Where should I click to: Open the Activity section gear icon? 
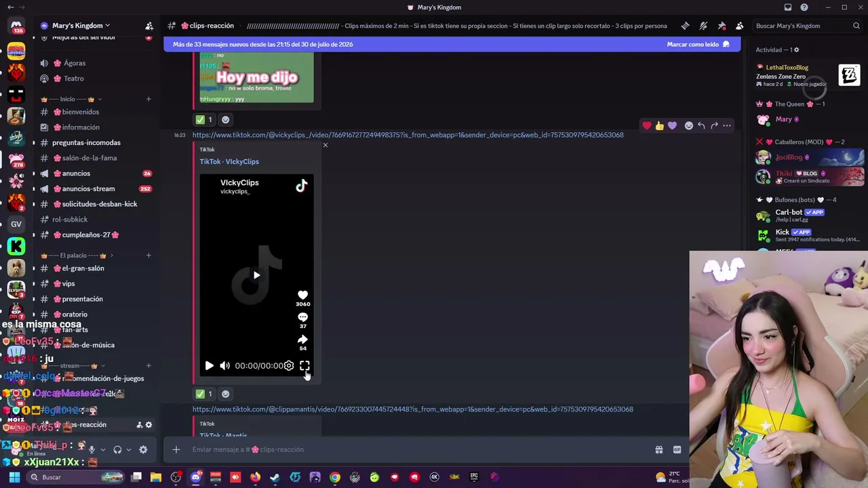tap(796, 49)
